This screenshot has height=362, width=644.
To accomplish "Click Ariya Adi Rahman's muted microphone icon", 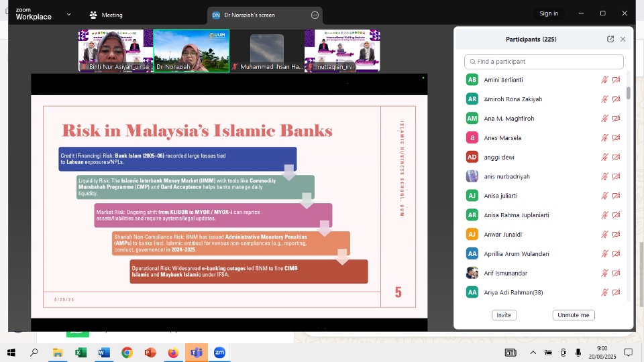I will click(x=604, y=292).
